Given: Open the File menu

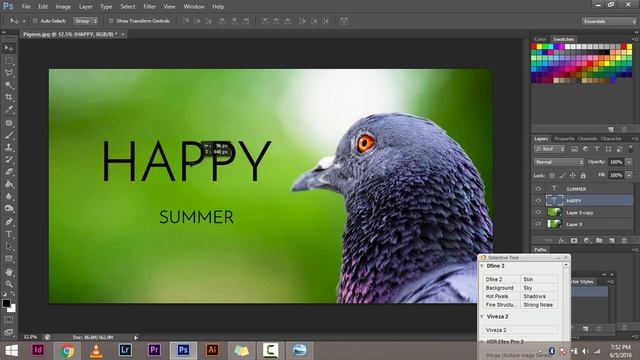Looking at the screenshot, I should click(x=26, y=7).
